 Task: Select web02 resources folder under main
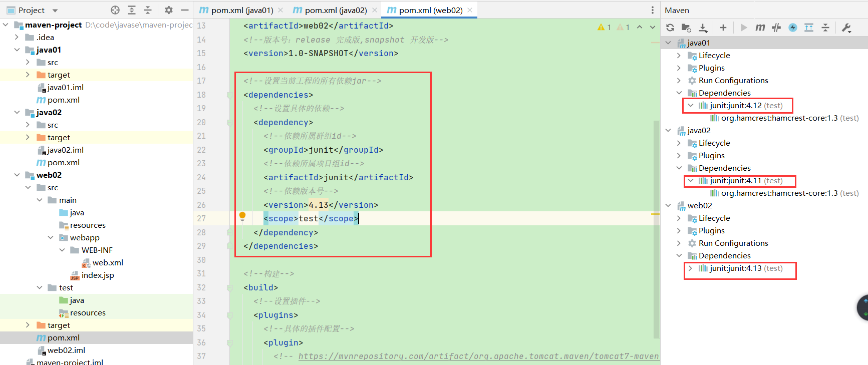(x=82, y=225)
